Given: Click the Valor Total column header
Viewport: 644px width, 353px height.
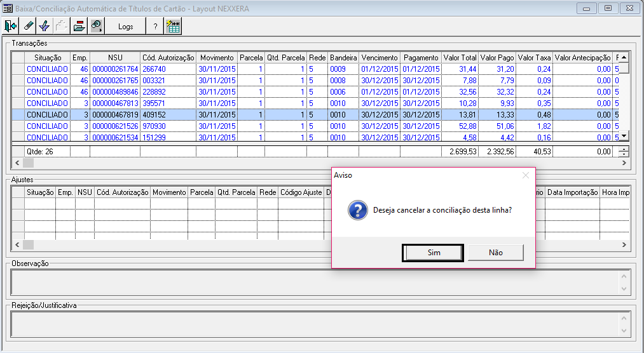Looking at the screenshot, I should tap(460, 58).
